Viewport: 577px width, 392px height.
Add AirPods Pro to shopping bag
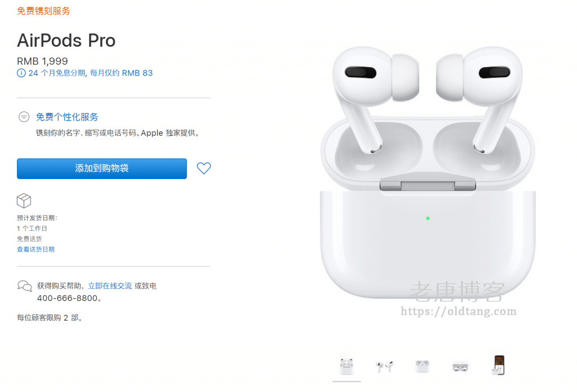pos(102,169)
